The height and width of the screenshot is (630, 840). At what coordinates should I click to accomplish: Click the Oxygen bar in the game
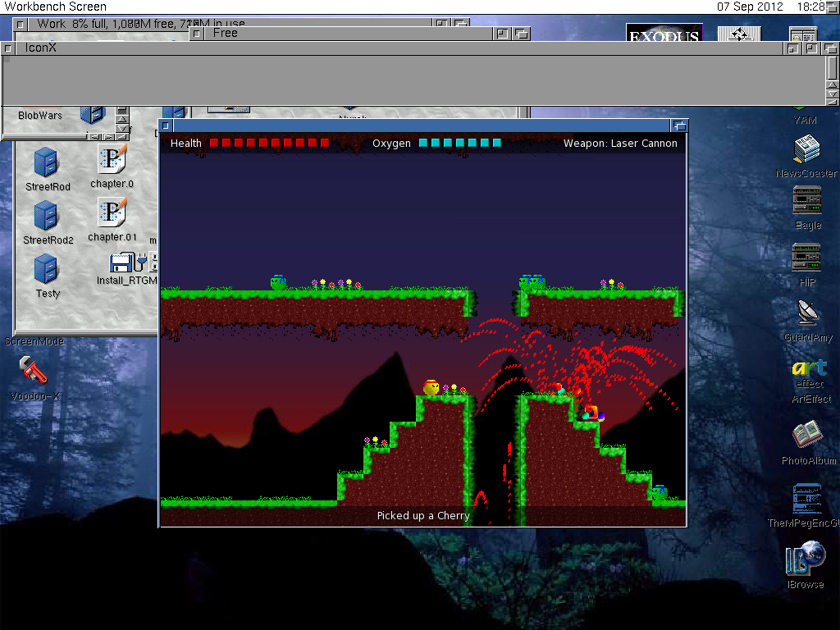tap(460, 143)
